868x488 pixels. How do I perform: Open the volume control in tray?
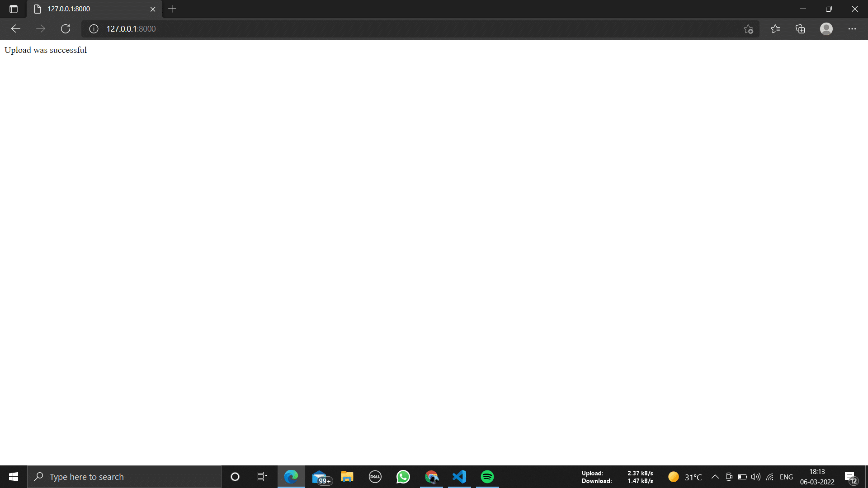(x=755, y=477)
